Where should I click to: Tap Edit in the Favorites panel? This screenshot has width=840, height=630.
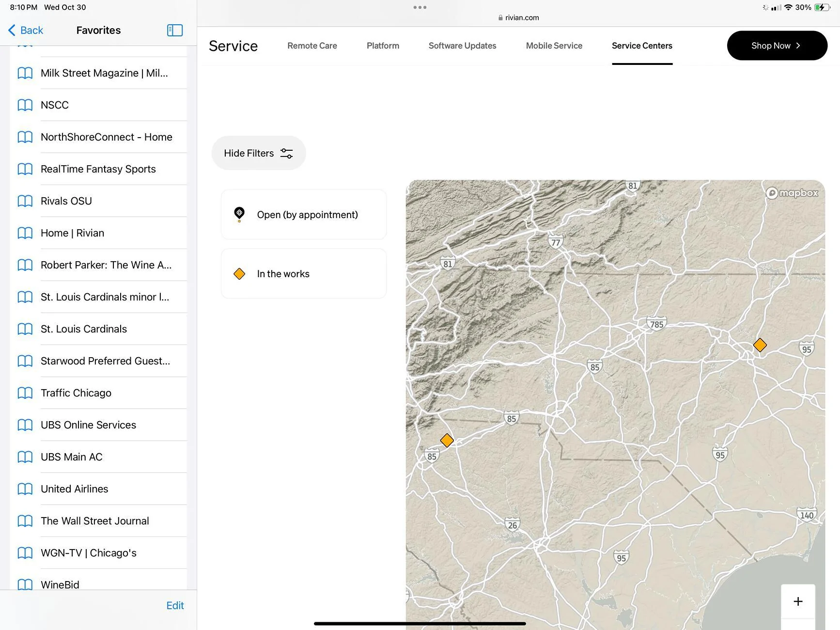(175, 605)
